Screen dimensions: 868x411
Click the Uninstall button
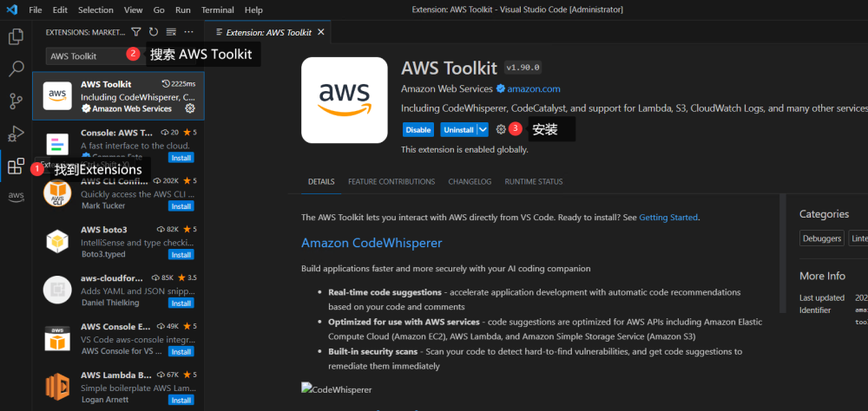(459, 129)
